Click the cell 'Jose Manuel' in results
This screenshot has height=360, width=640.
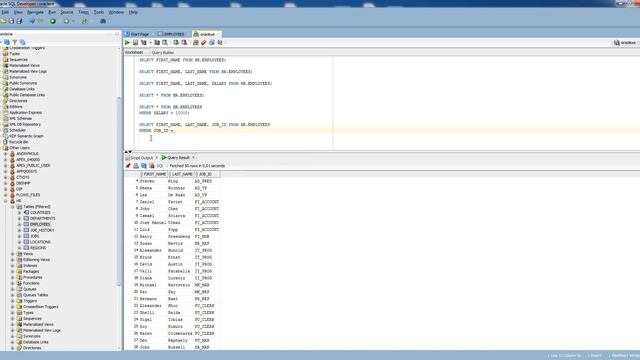pyautogui.click(x=153, y=222)
